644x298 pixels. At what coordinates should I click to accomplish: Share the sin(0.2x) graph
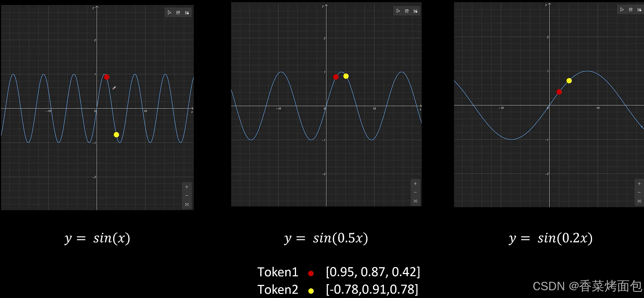631,10
